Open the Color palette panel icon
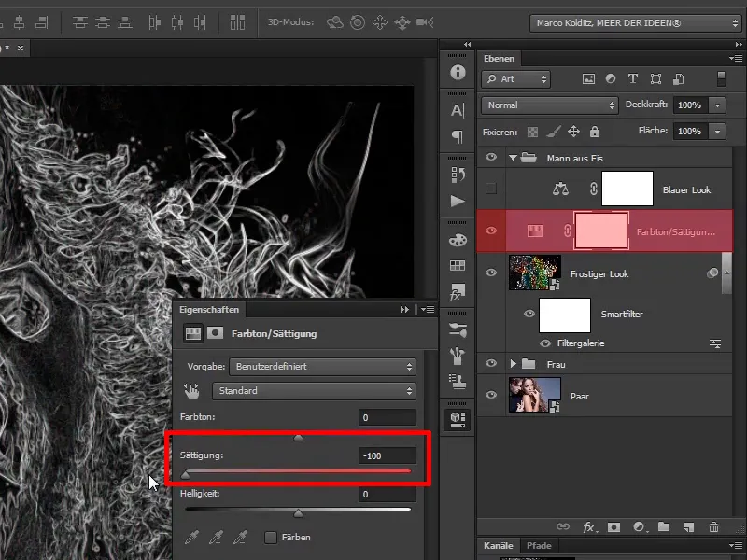Viewport: 747px width, 560px height. click(458, 240)
